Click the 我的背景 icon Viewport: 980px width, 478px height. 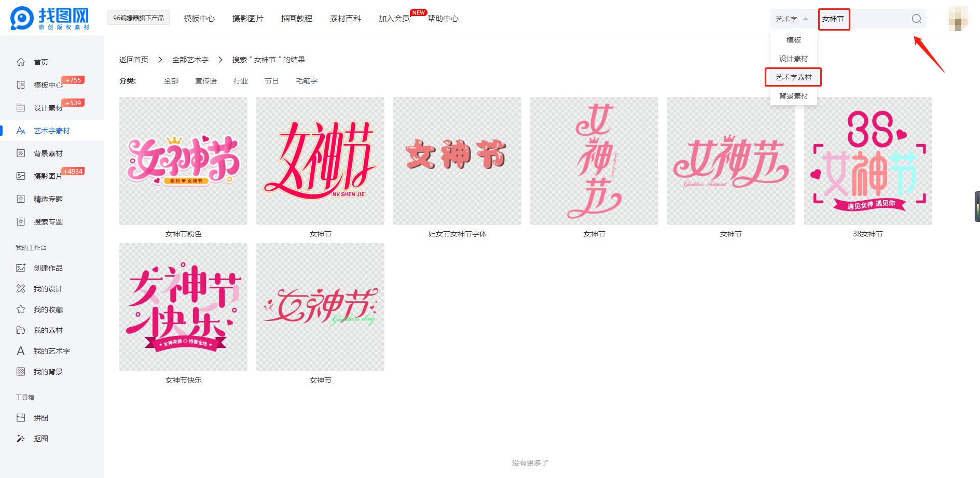[21, 372]
